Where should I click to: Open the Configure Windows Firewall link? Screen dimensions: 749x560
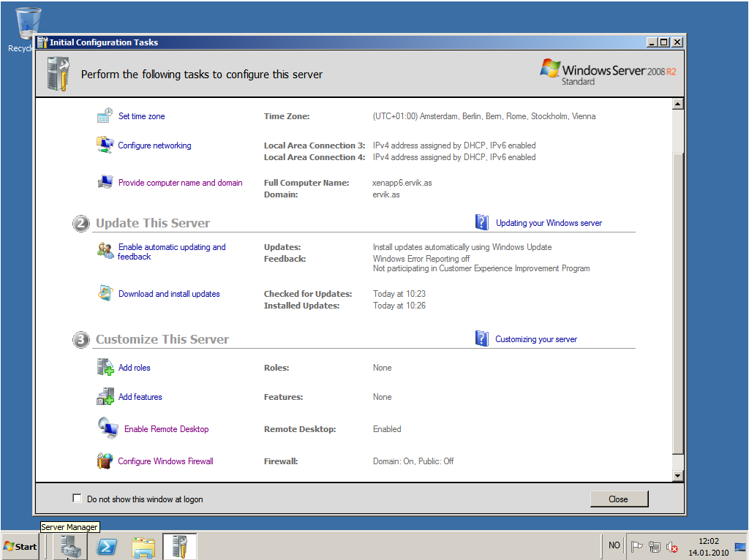165,461
